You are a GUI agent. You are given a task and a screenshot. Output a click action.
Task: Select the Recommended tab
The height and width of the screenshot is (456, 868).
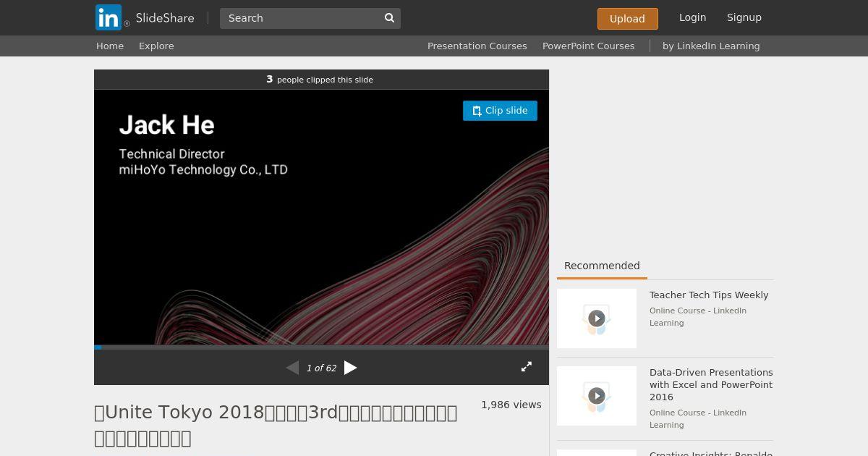(602, 266)
